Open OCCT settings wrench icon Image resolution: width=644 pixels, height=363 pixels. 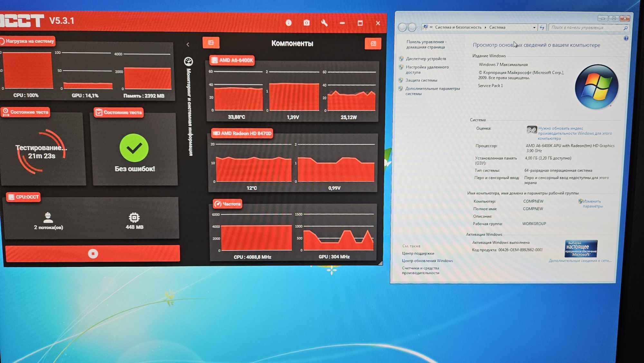click(324, 23)
